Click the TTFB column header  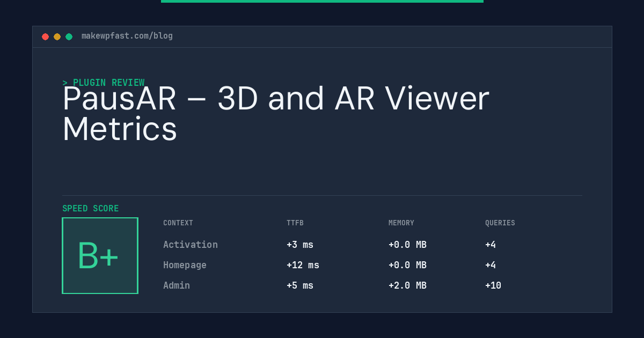[x=295, y=223]
